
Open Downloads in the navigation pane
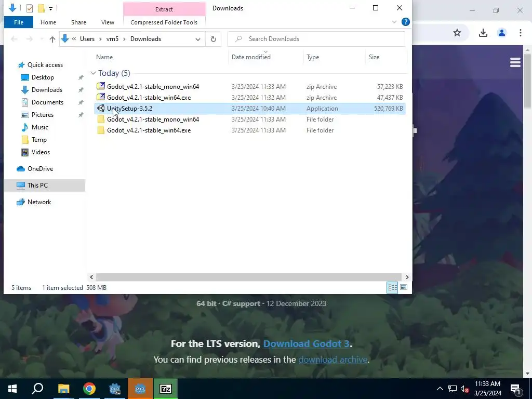pyautogui.click(x=47, y=90)
